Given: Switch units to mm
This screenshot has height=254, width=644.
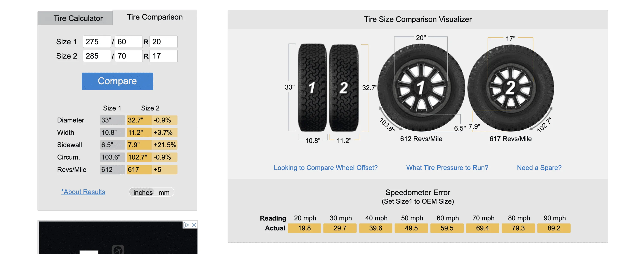Looking at the screenshot, I should tap(164, 192).
